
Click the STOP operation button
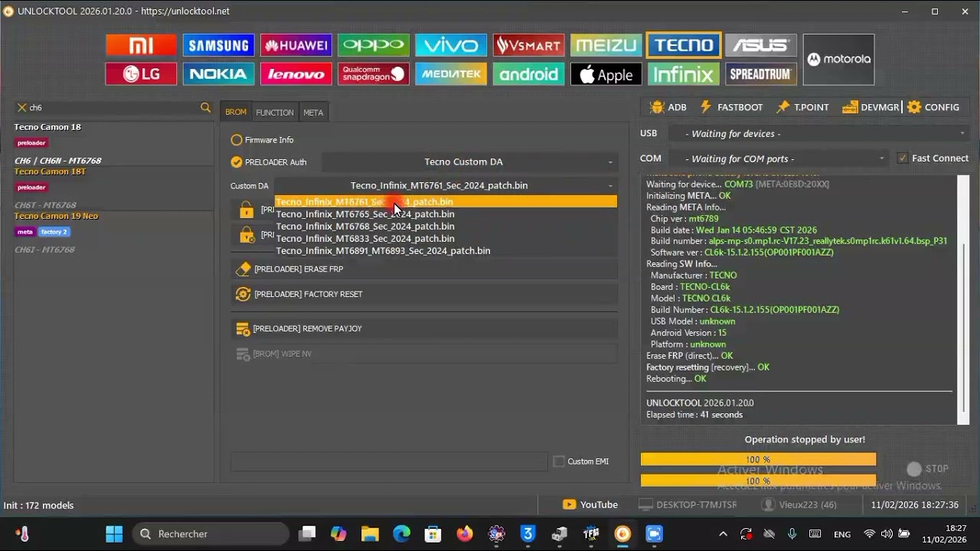coord(927,469)
